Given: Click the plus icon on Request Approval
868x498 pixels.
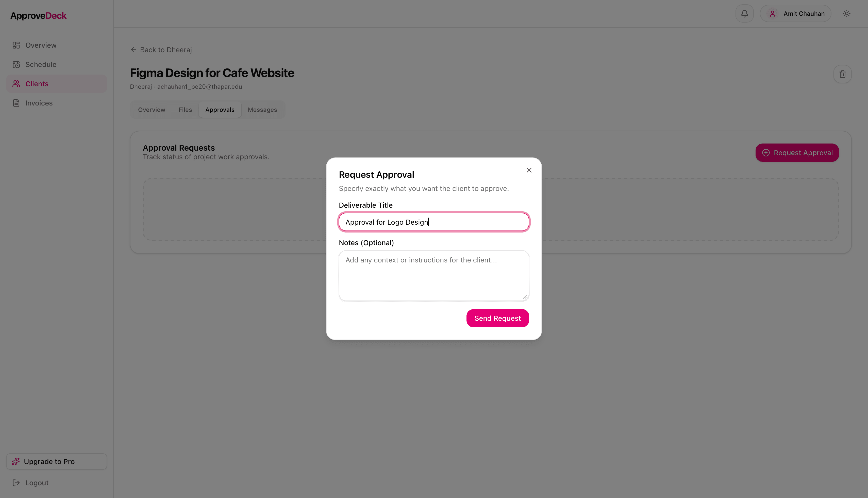Looking at the screenshot, I should click(766, 153).
